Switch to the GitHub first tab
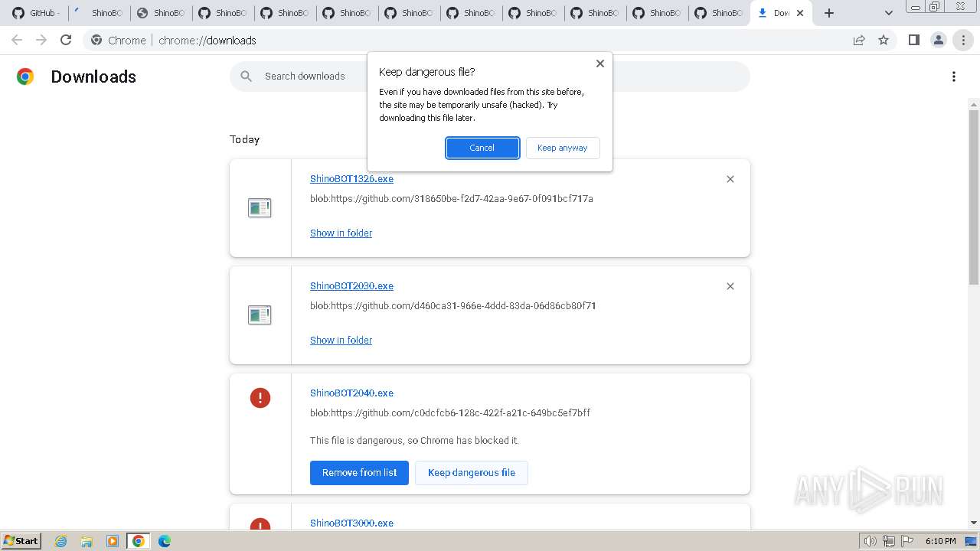This screenshot has height=551, width=980. point(35,13)
